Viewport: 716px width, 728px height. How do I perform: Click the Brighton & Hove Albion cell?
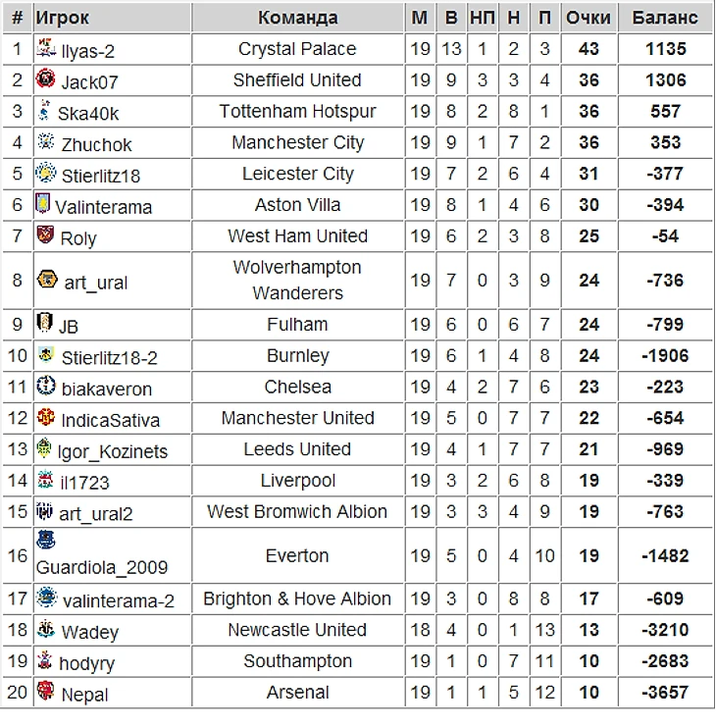pyautogui.click(x=297, y=598)
